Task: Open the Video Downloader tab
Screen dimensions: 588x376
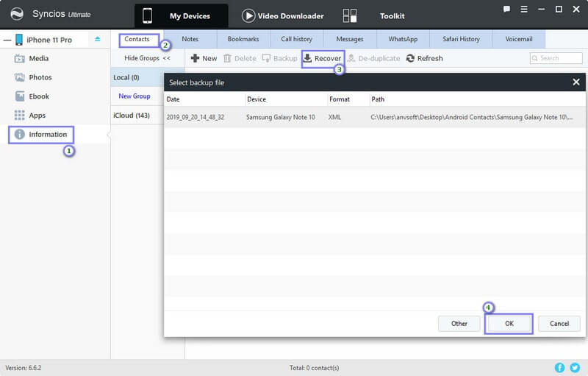Action: point(283,15)
